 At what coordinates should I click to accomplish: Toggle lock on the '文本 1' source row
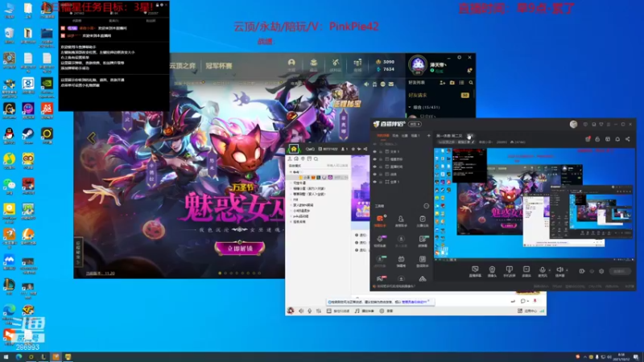point(381,151)
